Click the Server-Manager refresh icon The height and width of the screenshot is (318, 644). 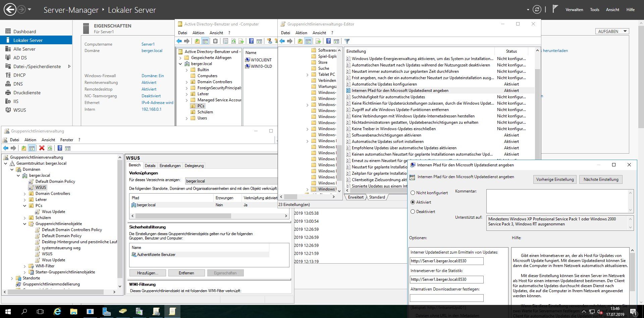click(x=537, y=10)
